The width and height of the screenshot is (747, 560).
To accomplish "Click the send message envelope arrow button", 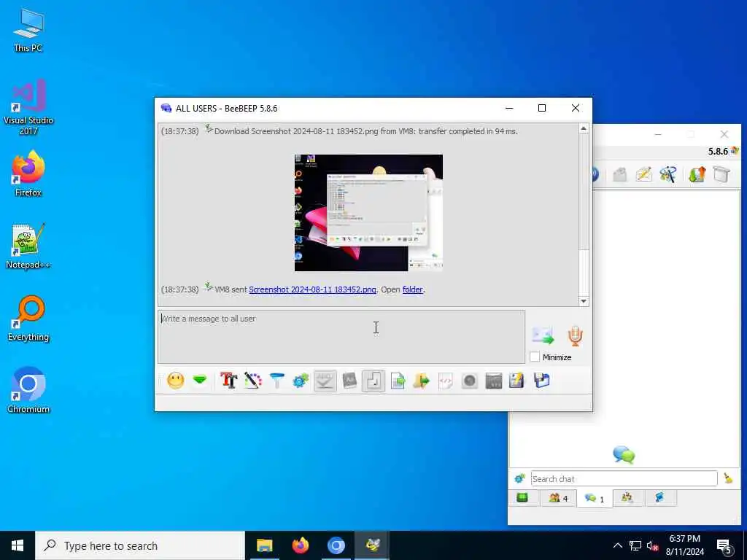I will click(x=543, y=335).
